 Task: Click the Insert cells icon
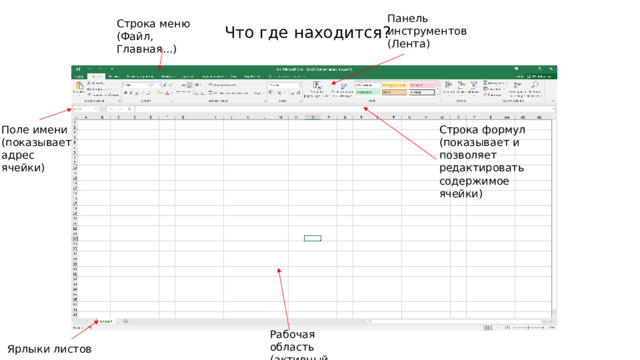448,84
